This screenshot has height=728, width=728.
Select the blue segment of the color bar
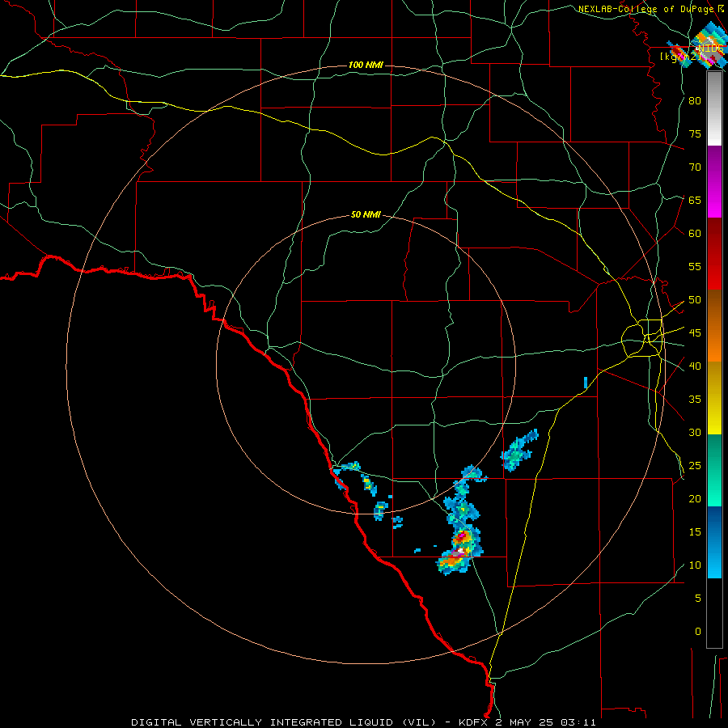pyautogui.click(x=714, y=542)
